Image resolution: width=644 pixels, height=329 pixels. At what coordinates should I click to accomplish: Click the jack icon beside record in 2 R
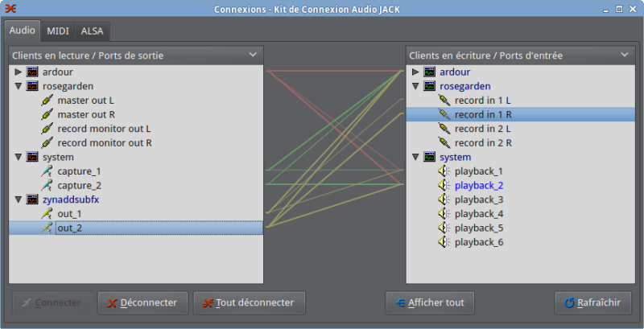click(444, 142)
